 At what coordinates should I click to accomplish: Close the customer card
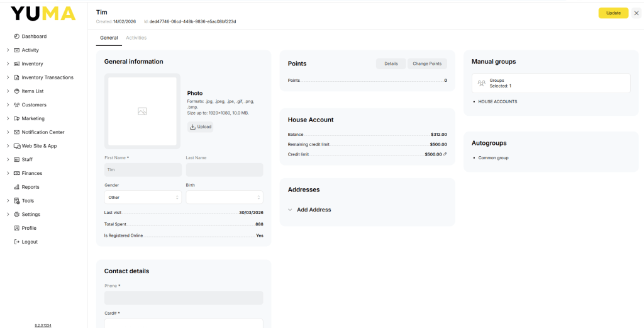(636, 13)
